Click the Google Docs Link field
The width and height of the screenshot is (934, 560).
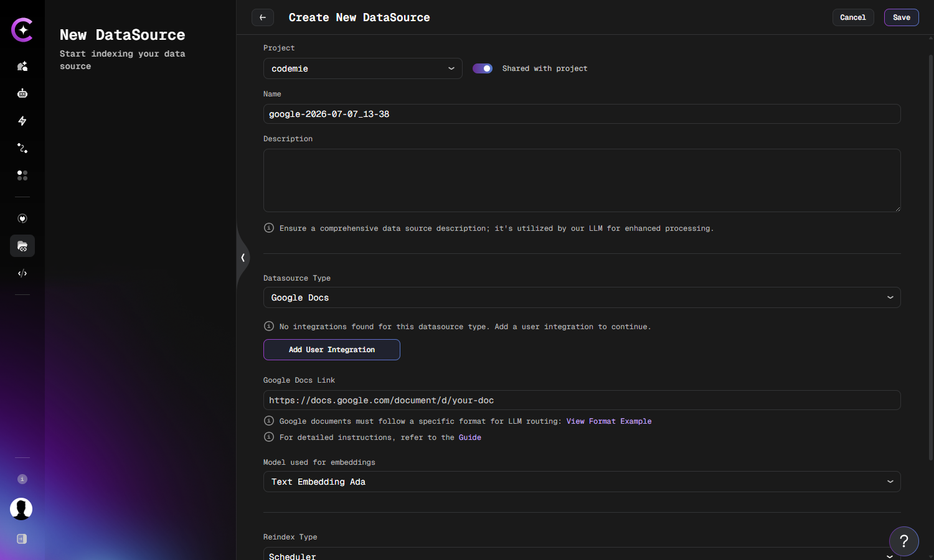click(582, 400)
